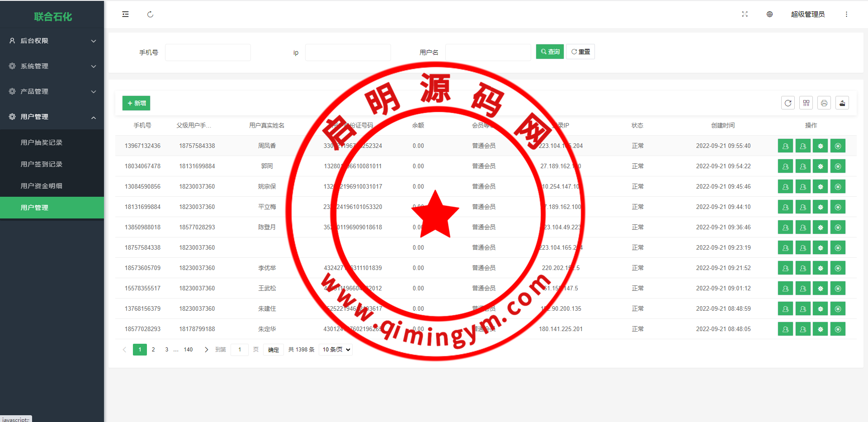This screenshot has height=422, width=868.
Task: Collapse the 用户管理 sidebar group
Action: click(52, 117)
